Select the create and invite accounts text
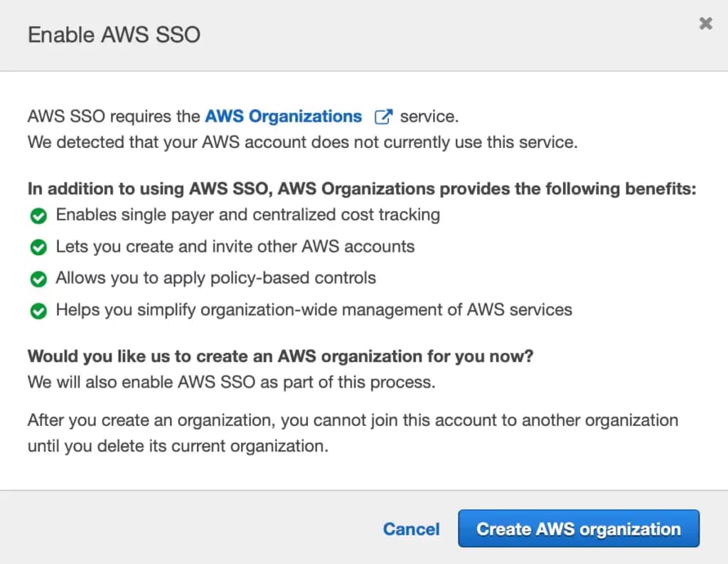Viewport: 728px width, 564px height. coord(235,247)
